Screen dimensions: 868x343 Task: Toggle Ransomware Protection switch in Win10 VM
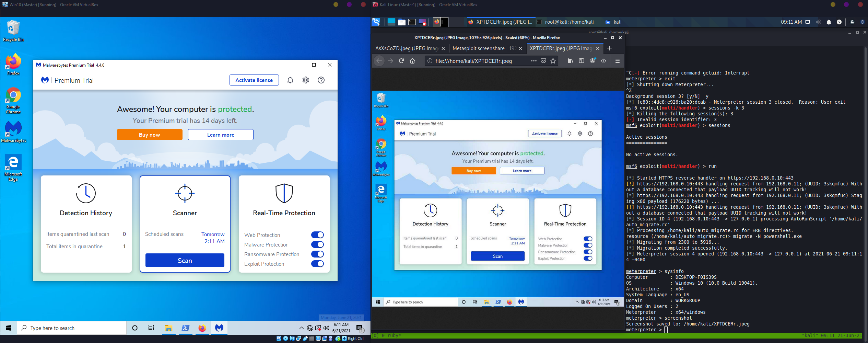pyautogui.click(x=317, y=254)
